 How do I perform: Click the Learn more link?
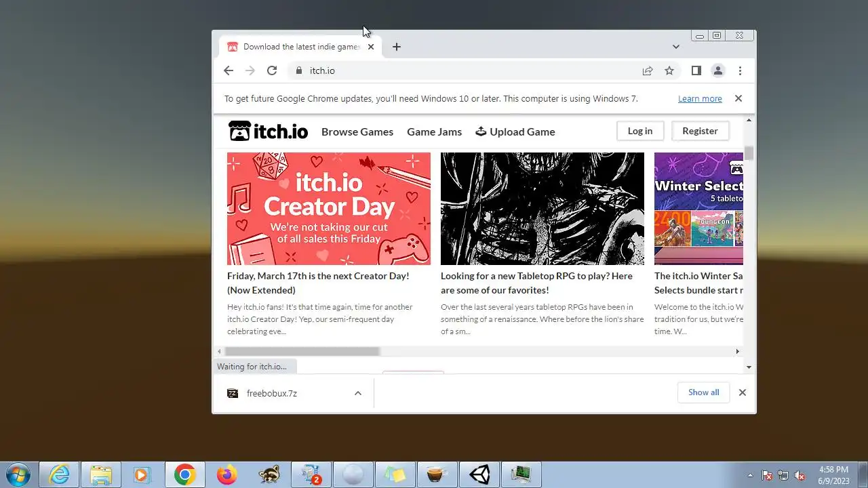point(700,98)
